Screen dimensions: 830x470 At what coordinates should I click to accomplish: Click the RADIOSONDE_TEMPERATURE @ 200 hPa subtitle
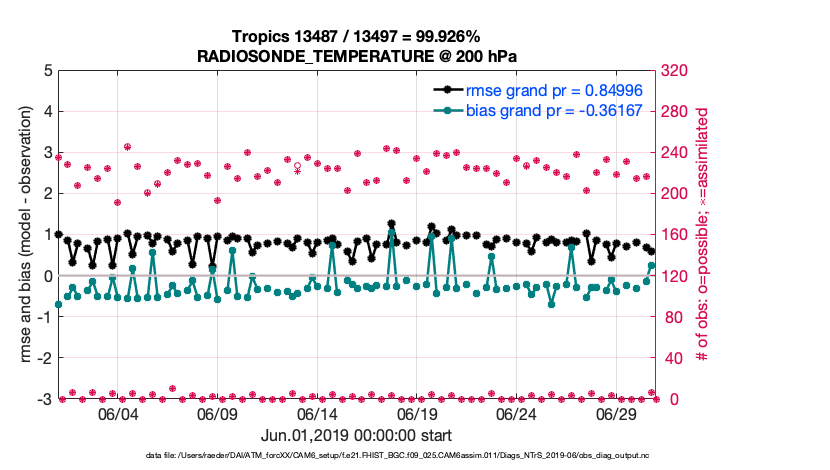[x=357, y=55]
